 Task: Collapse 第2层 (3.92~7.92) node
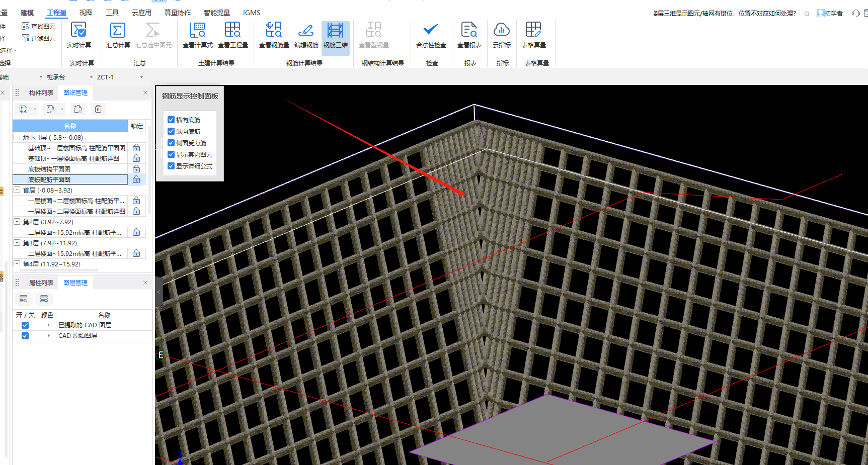point(17,222)
